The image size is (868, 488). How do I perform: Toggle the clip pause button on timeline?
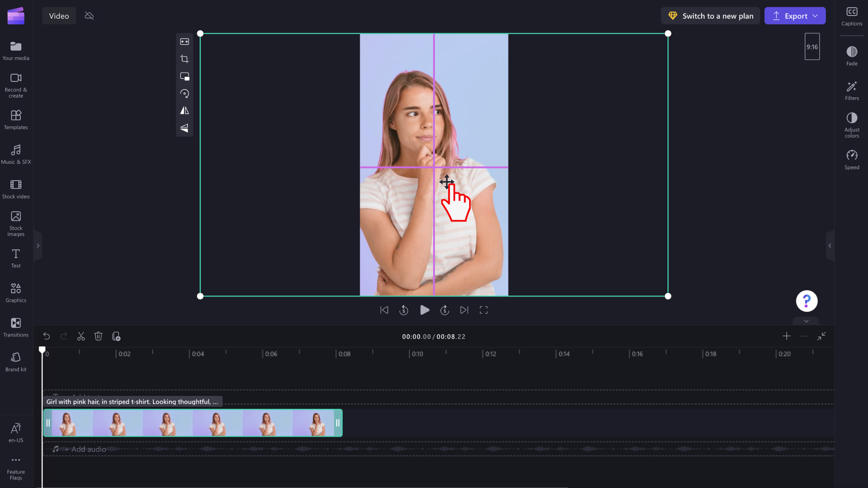point(48,423)
